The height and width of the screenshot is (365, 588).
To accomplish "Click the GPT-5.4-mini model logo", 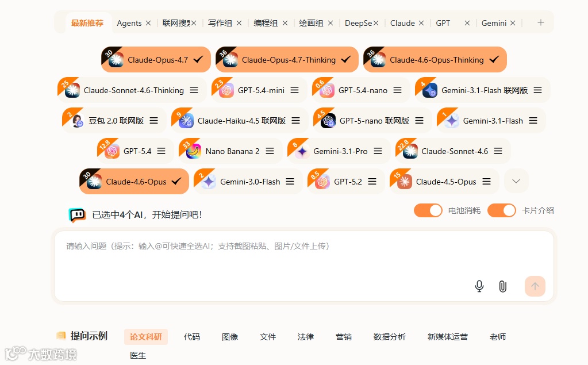I will (226, 90).
